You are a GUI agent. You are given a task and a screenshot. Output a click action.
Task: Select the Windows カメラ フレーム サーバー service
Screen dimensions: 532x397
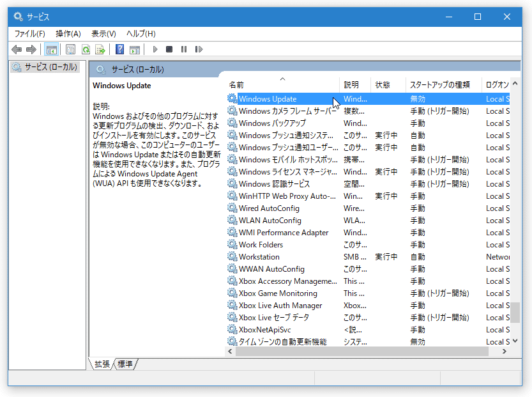(368, 111)
